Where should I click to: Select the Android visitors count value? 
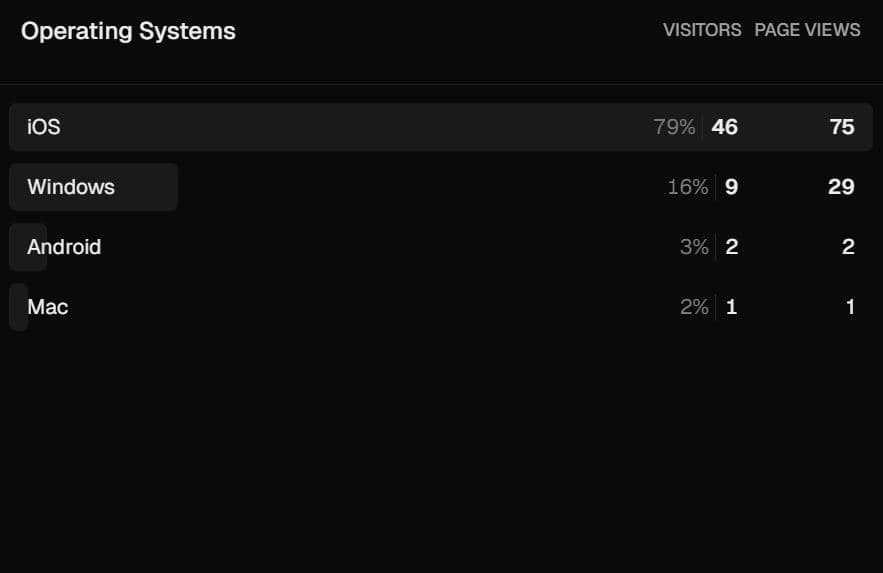[x=731, y=247]
